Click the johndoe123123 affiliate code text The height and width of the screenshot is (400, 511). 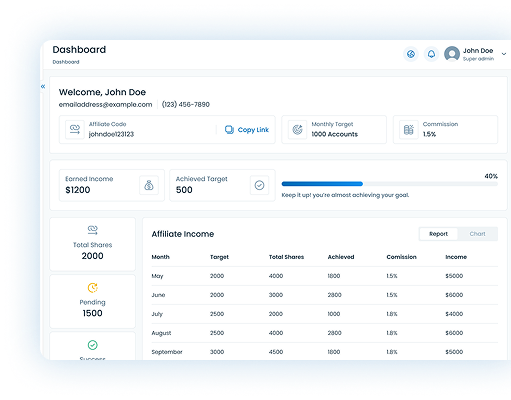click(x=111, y=134)
